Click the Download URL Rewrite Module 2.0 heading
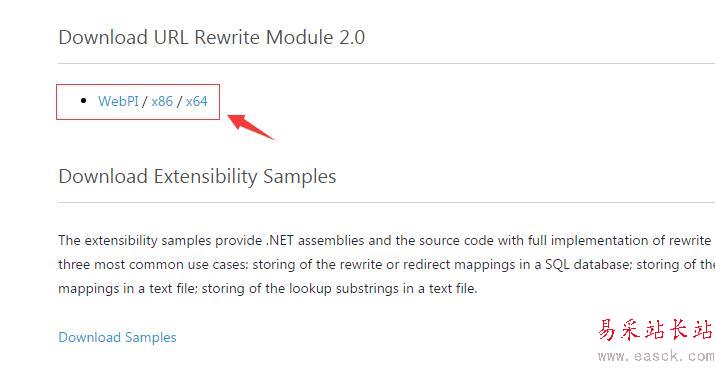 coord(212,37)
